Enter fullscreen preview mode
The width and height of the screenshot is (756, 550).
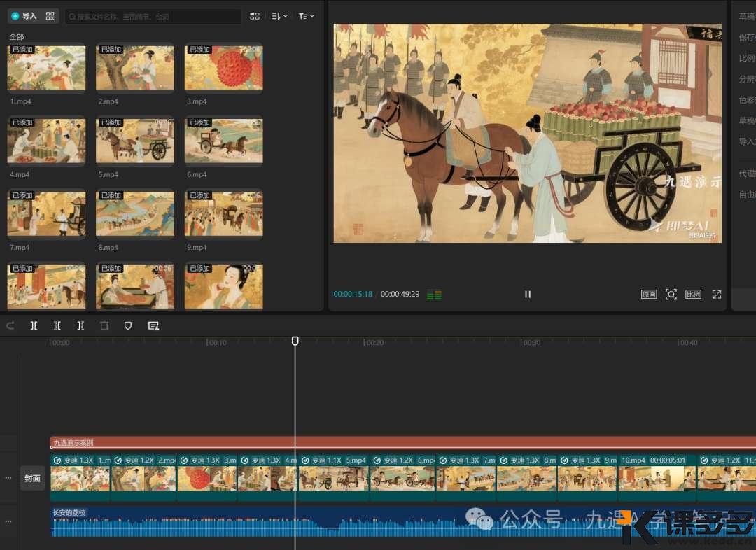[716, 295]
